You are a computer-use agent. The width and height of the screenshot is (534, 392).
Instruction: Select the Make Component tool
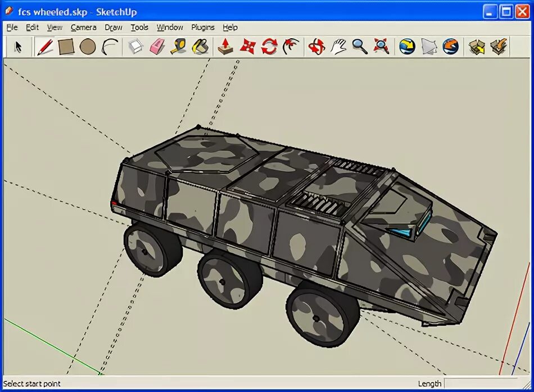point(136,47)
